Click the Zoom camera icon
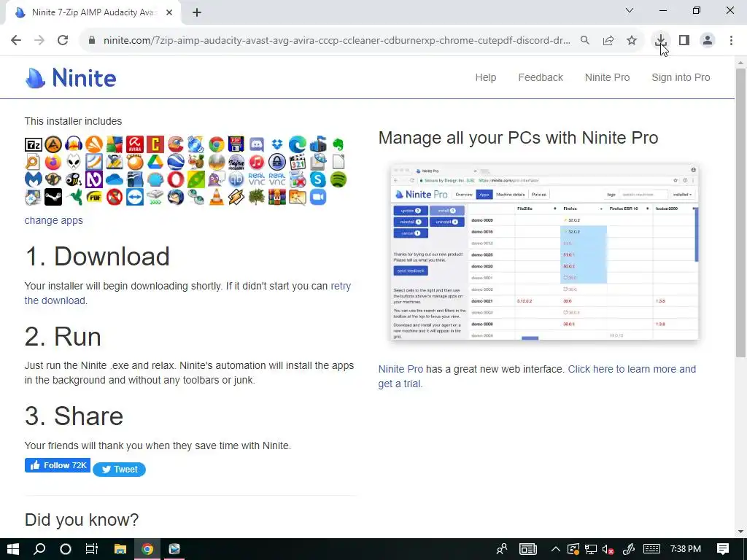747x560 pixels. click(x=318, y=197)
